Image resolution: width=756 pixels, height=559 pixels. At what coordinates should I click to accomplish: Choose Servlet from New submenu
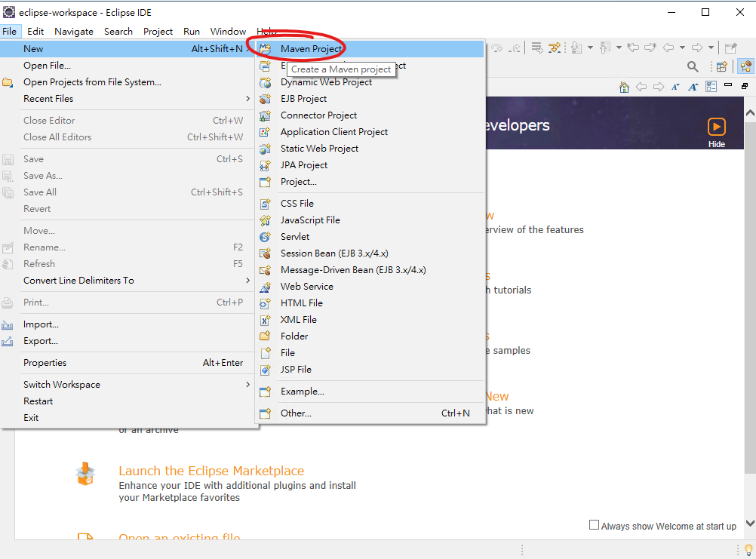tap(370, 237)
